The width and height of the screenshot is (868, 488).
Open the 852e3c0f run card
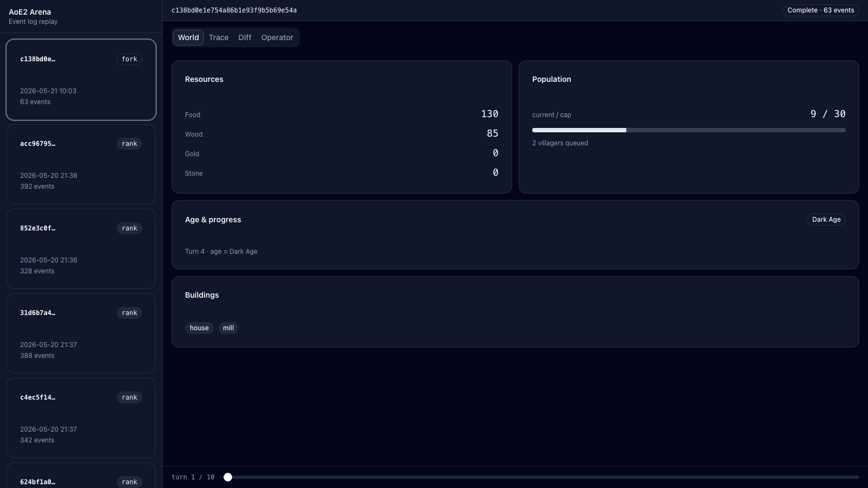point(81,249)
